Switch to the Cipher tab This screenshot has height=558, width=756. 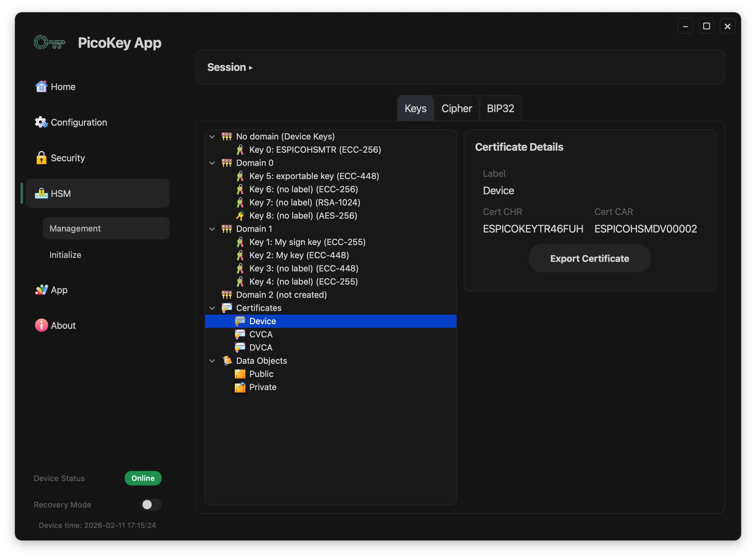(457, 108)
